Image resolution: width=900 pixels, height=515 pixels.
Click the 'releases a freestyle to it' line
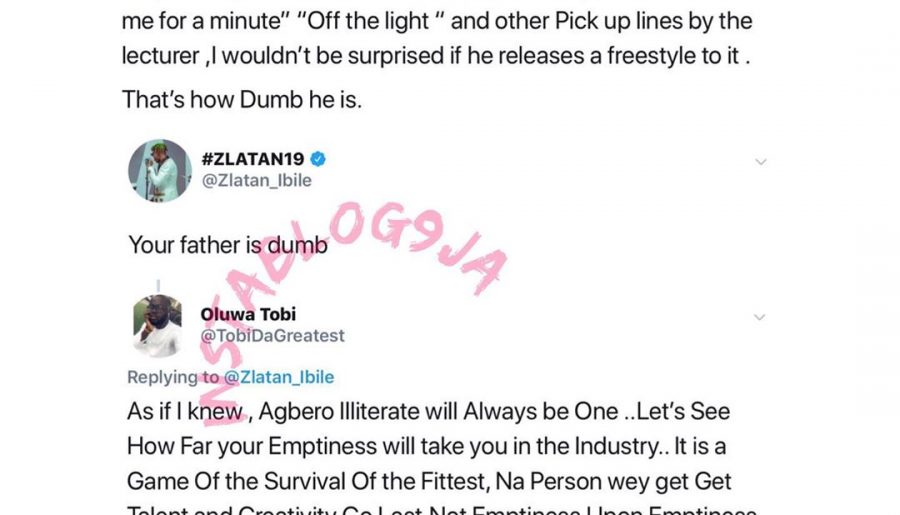coord(436,56)
